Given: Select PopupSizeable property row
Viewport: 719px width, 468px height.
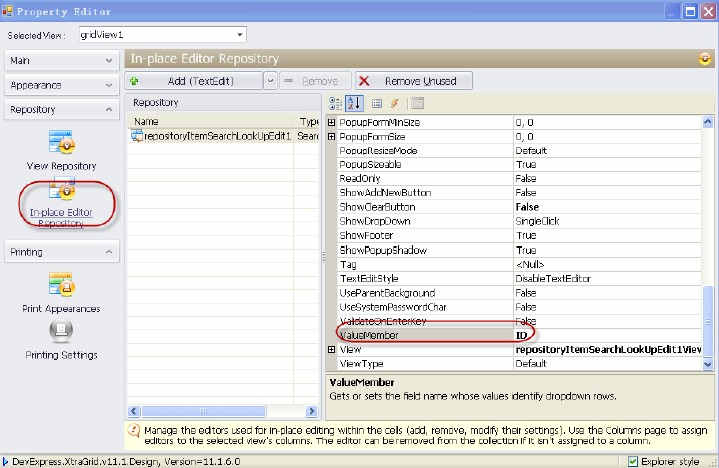Looking at the screenshot, I should 519,165.
